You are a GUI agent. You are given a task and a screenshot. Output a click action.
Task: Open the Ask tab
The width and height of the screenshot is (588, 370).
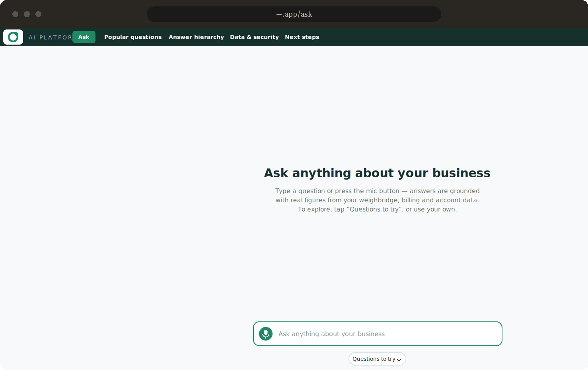click(84, 37)
